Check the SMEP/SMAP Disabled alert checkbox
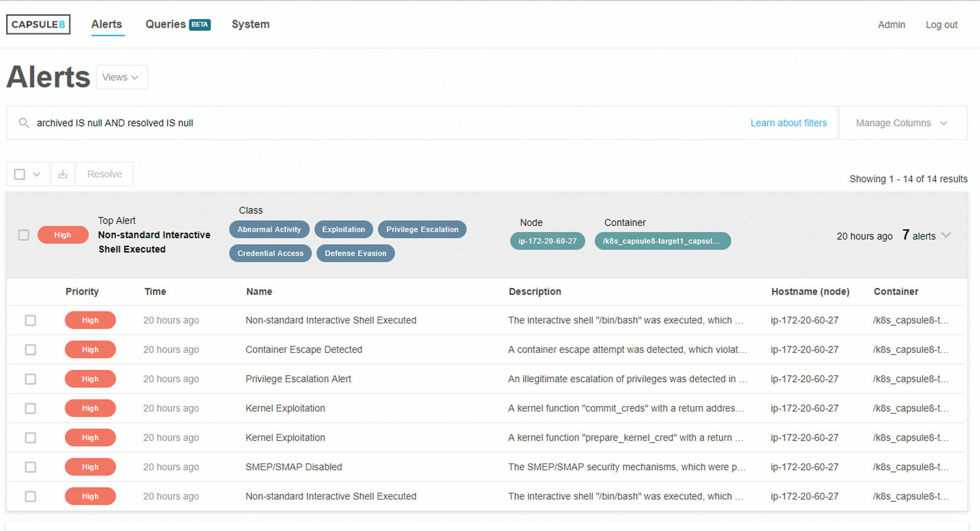 pos(30,467)
